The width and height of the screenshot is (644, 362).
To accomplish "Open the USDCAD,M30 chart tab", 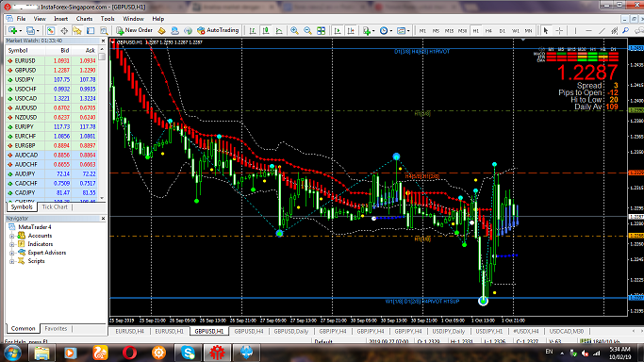I will [567, 331].
